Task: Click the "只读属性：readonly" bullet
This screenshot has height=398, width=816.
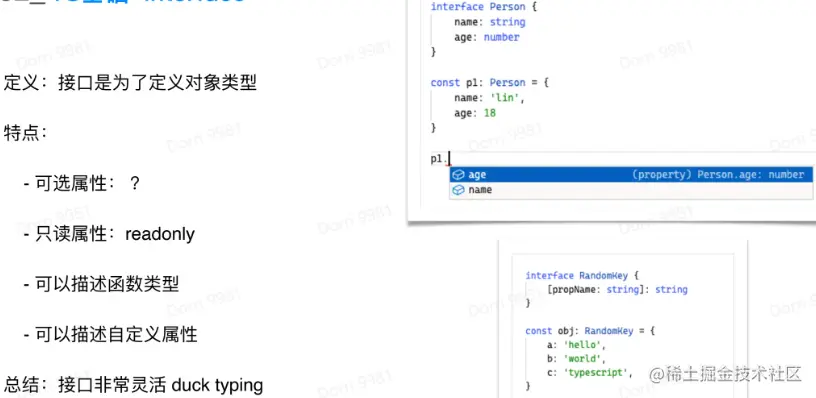Action: [x=109, y=234]
